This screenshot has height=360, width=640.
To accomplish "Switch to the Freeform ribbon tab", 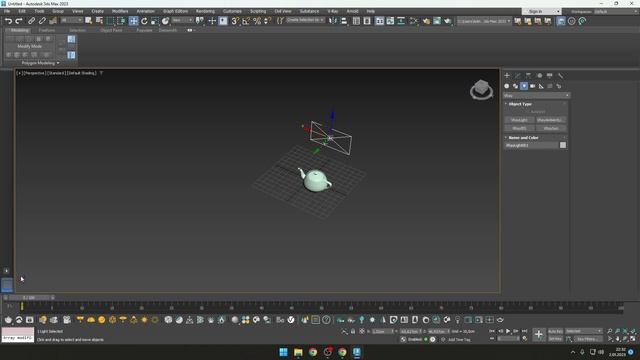I will [x=47, y=30].
